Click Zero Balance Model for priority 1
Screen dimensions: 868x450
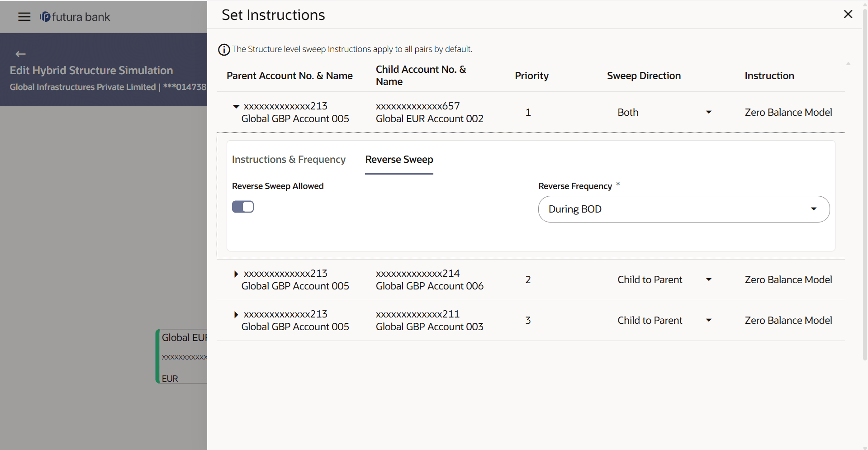[x=788, y=112]
